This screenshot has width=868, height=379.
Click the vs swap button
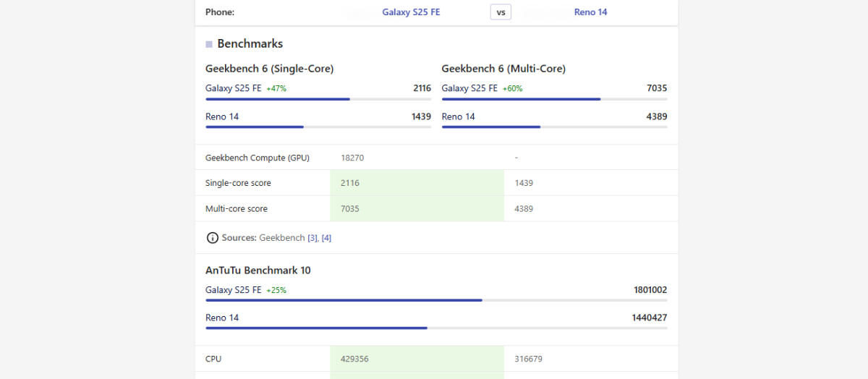(501, 12)
